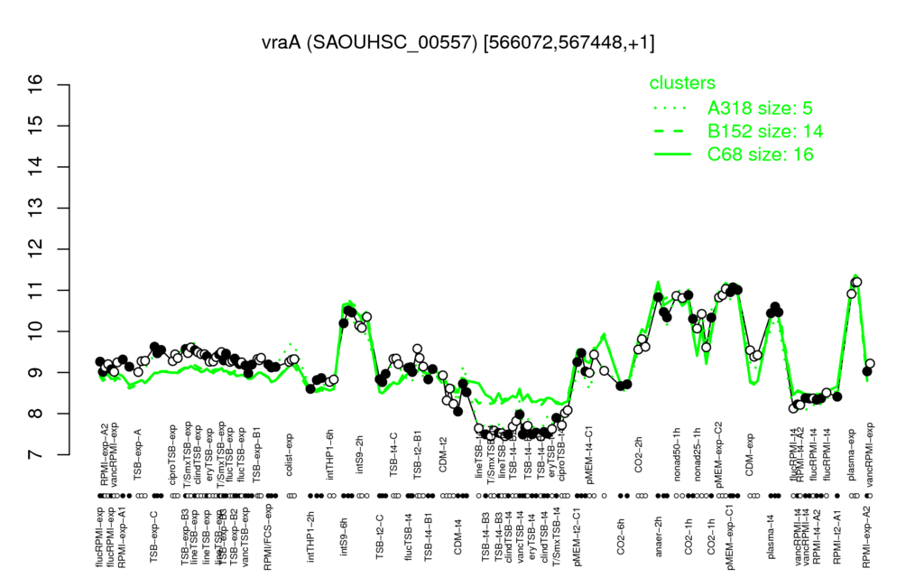Click the 'TSB-exp-A' condition label
This screenshot has height=578, width=924.
138,455
